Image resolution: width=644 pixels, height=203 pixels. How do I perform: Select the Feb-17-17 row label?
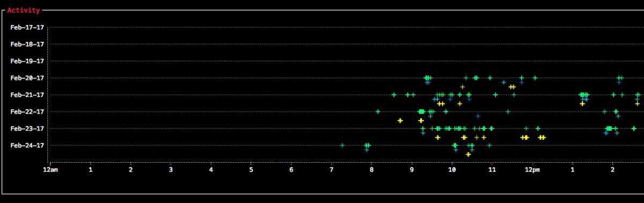[27, 27]
